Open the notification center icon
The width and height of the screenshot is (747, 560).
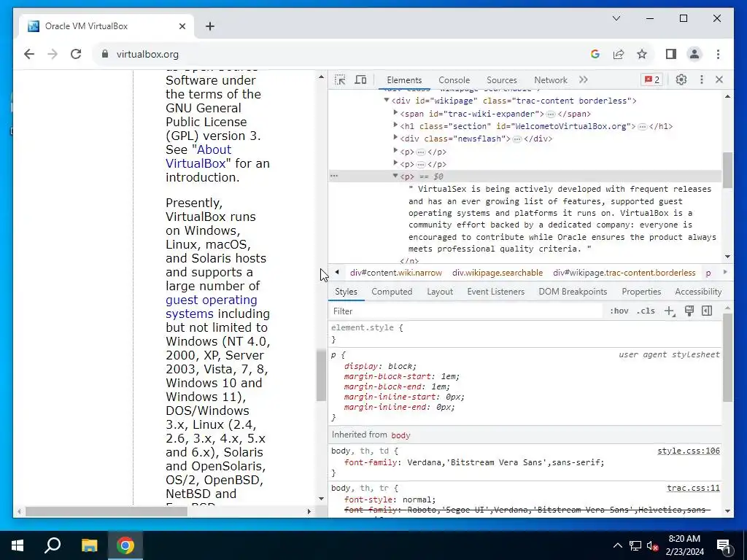(724, 545)
